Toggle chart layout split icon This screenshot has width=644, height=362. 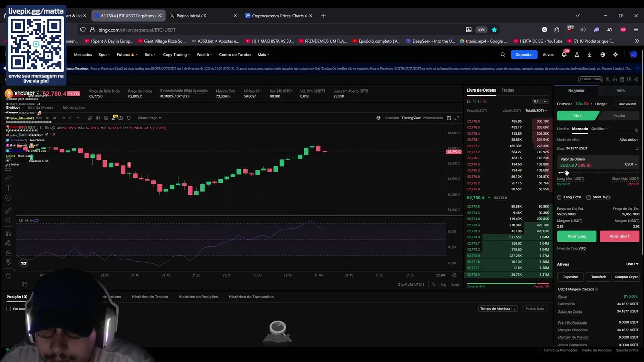[x=449, y=118]
